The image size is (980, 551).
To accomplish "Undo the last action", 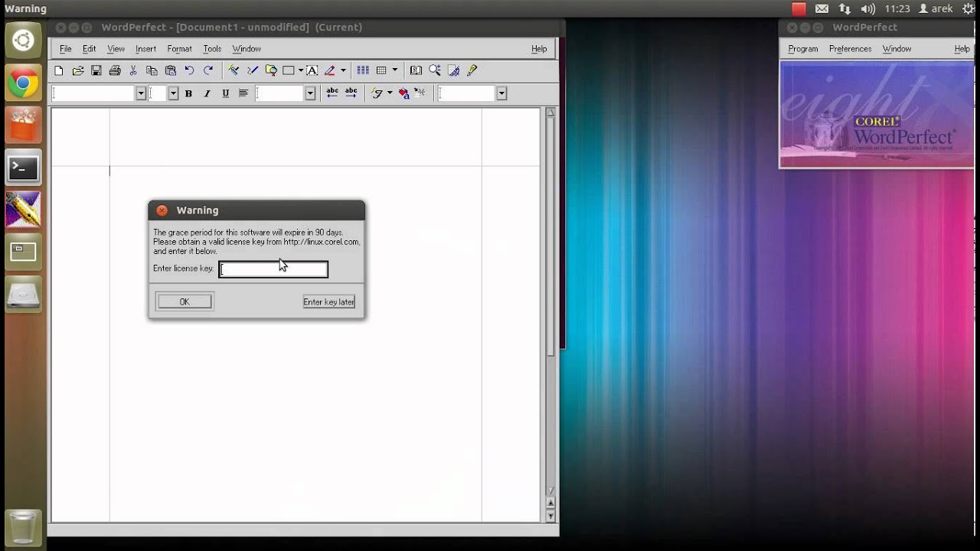I will (x=189, y=70).
